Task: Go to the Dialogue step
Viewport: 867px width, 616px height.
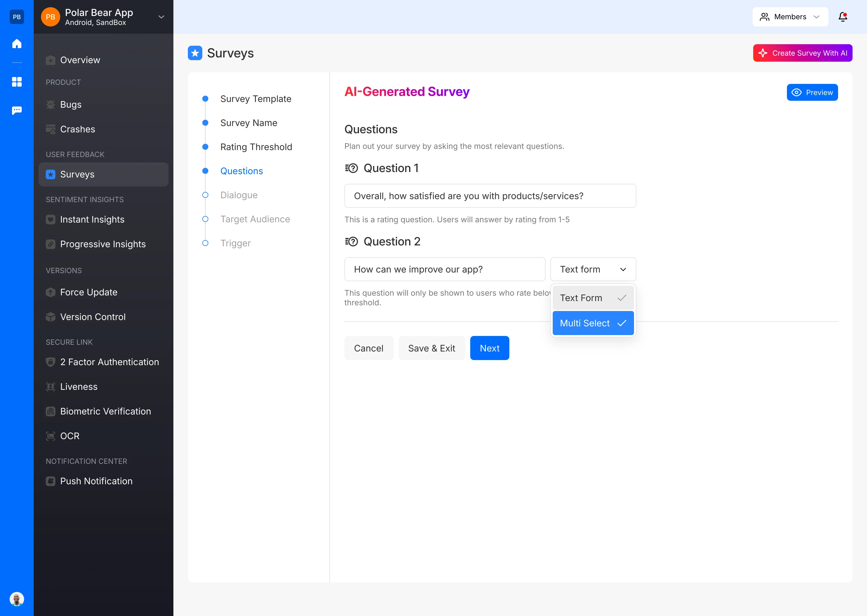Action: (239, 195)
